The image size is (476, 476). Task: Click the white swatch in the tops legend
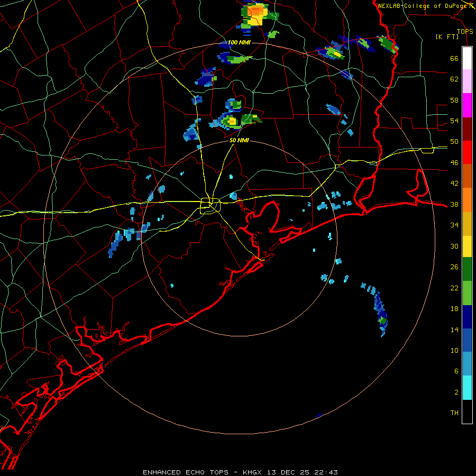467,58
